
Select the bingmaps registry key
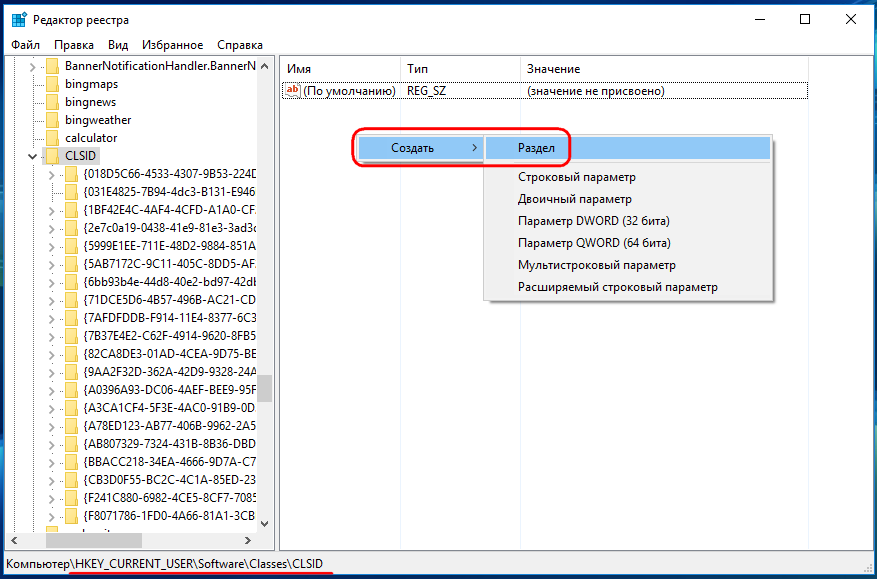pyautogui.click(x=91, y=84)
